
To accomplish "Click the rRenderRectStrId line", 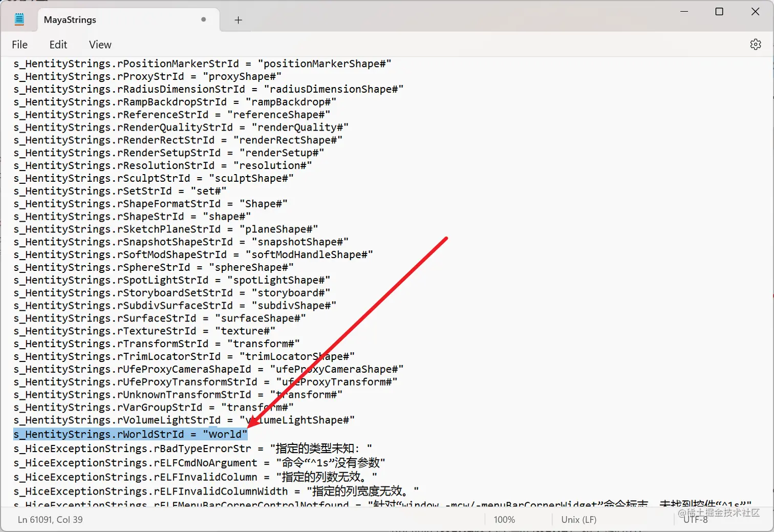I will click(178, 140).
